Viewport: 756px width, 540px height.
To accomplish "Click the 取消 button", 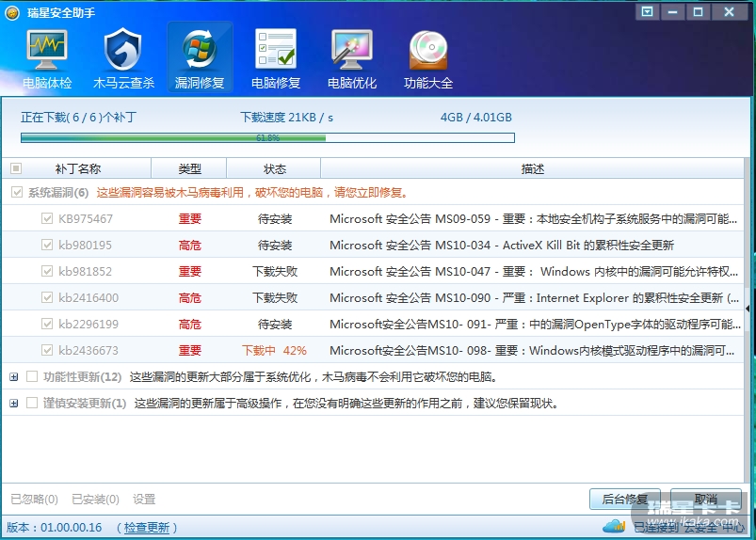I will point(706,499).
